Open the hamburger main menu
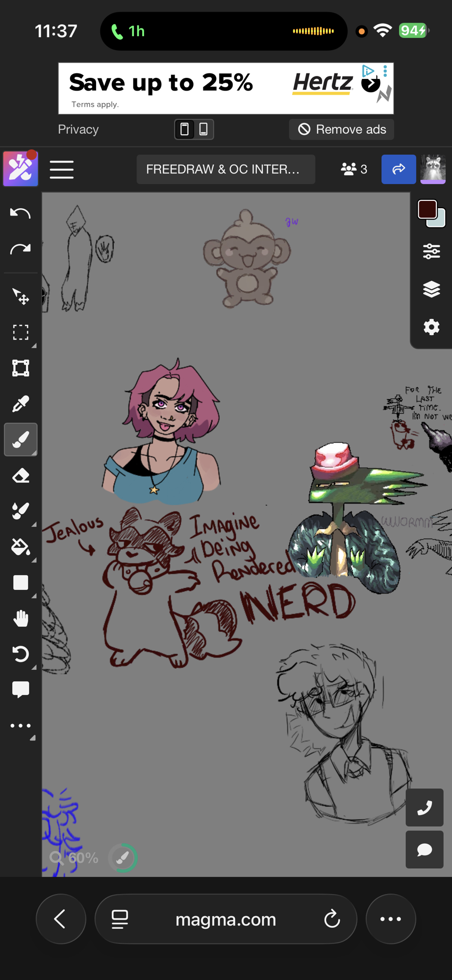This screenshot has width=452, height=980. (x=62, y=170)
